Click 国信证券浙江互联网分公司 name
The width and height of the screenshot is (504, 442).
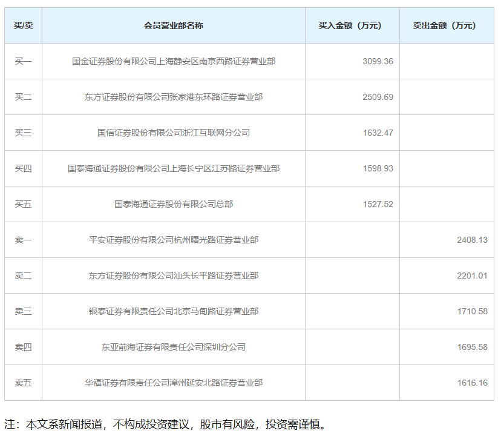pyautogui.click(x=173, y=133)
